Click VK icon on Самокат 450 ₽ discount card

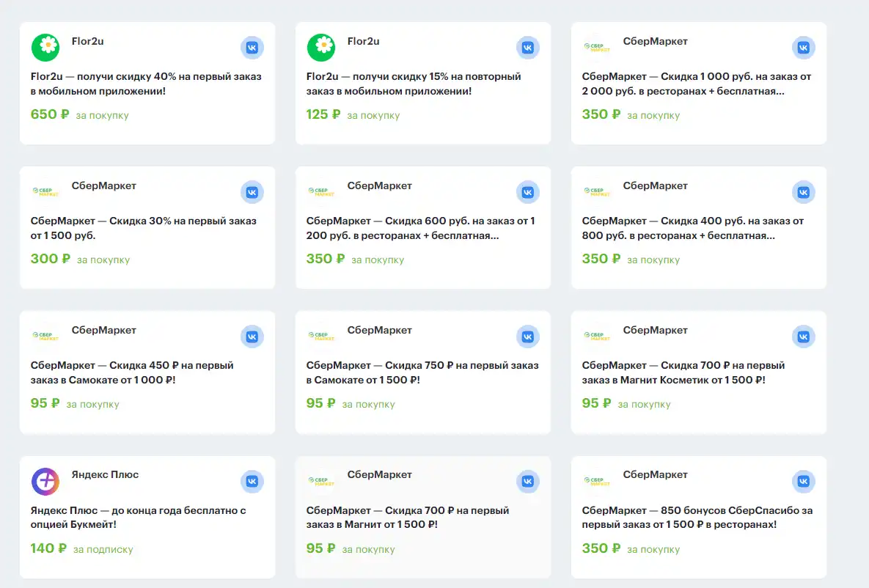coord(252,337)
